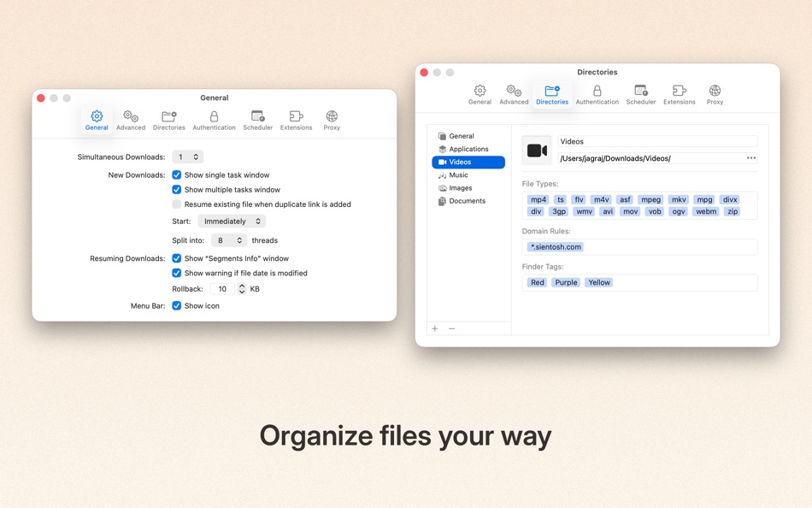The height and width of the screenshot is (508, 812).
Task: Select the ts file type token
Action: (x=561, y=199)
